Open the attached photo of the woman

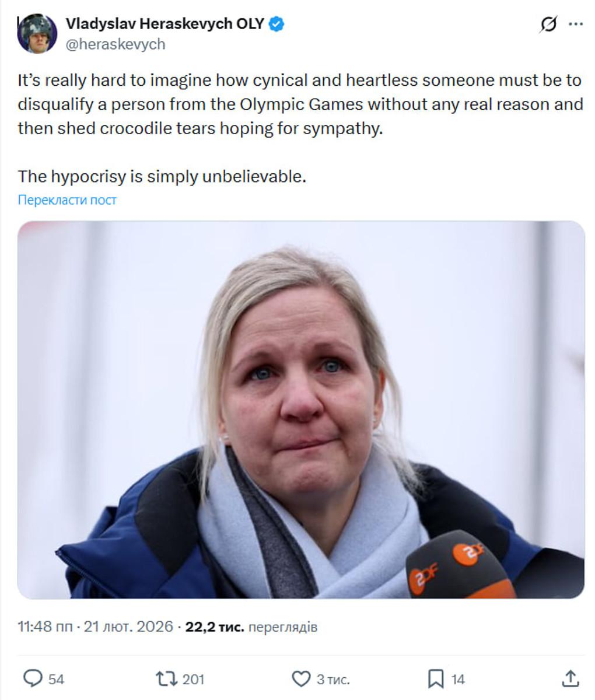pyautogui.click(x=301, y=409)
